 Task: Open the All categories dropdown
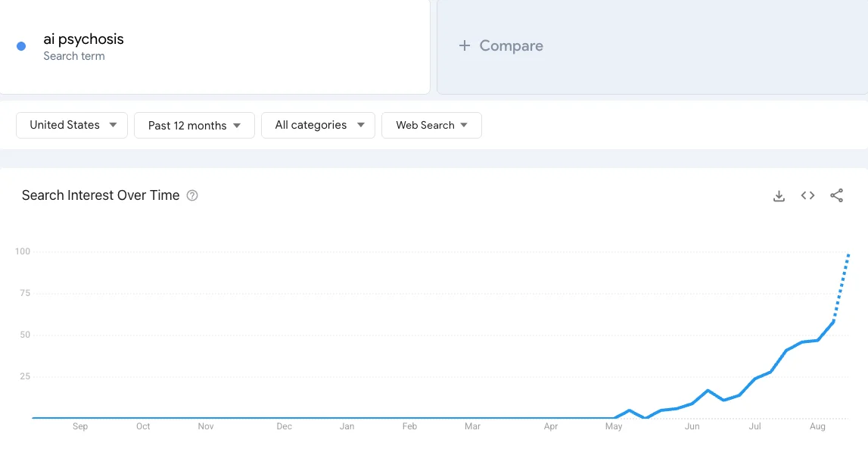point(318,125)
